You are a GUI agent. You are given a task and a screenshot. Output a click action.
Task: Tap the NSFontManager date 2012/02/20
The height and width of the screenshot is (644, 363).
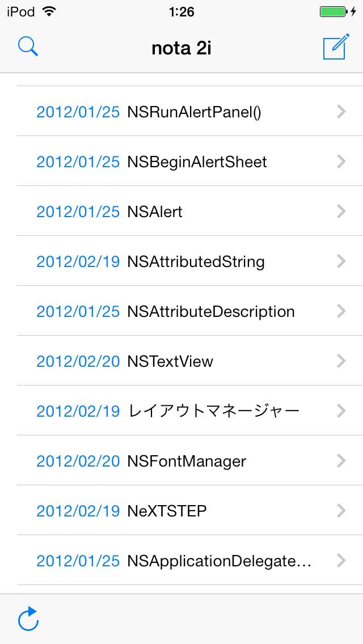point(78,461)
